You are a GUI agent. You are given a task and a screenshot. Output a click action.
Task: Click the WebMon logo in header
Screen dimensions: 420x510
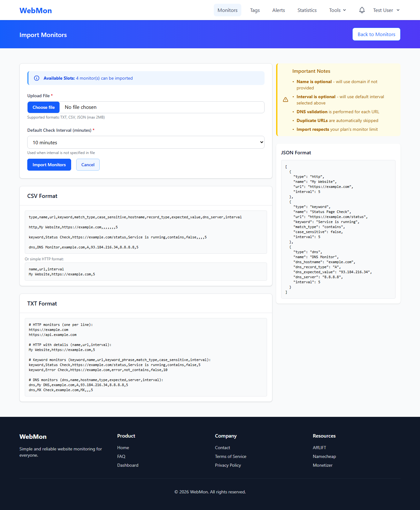(36, 10)
